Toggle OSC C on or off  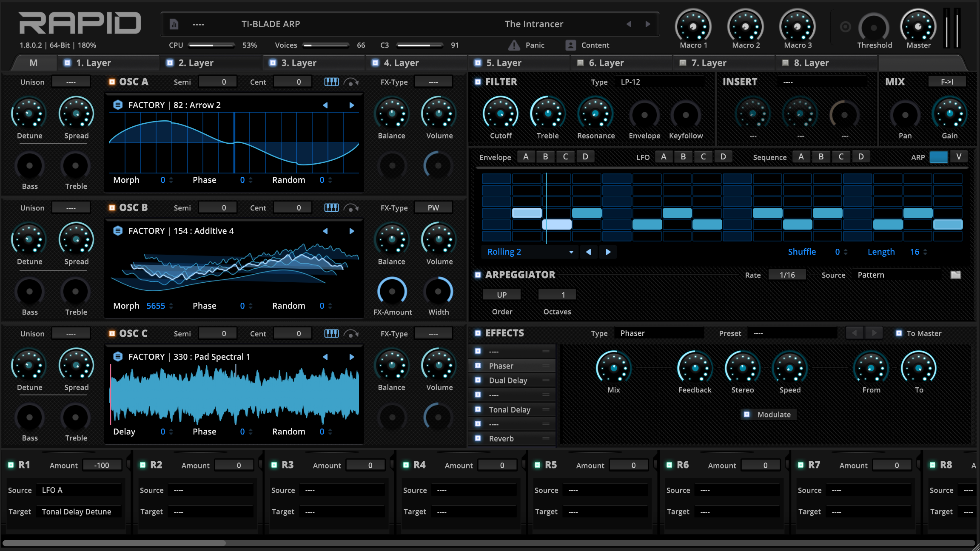click(112, 333)
